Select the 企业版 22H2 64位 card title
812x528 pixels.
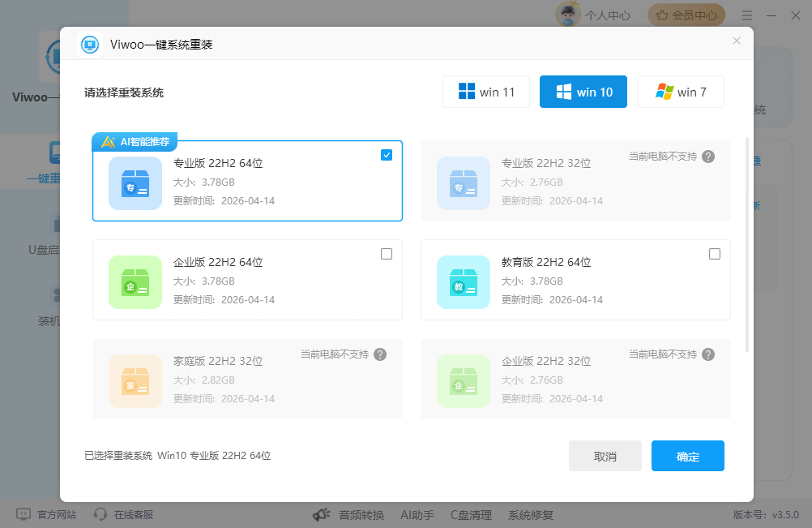(x=218, y=262)
